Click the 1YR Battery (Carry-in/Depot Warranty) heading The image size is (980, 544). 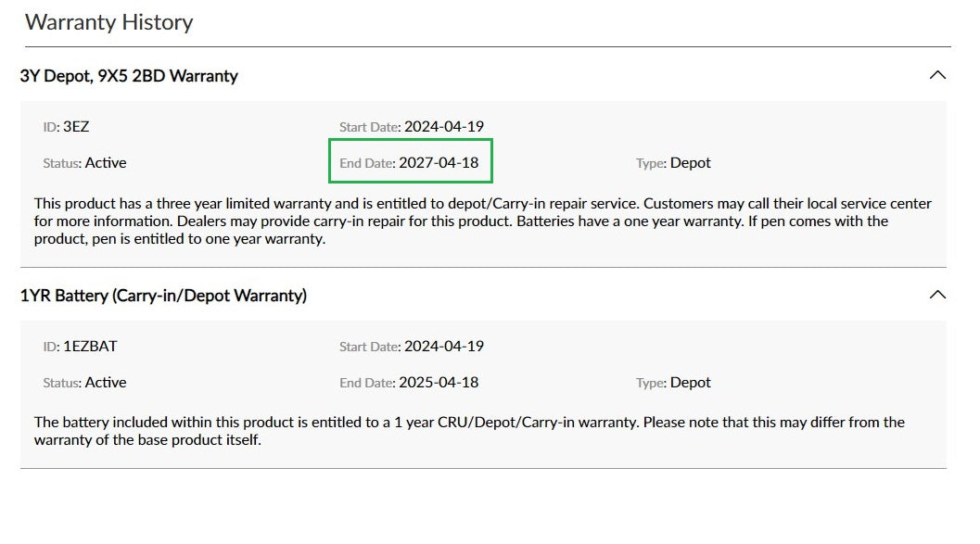[x=163, y=296]
